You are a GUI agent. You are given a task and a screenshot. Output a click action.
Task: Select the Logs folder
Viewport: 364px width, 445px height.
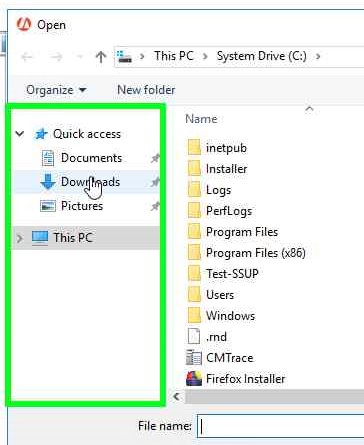pyautogui.click(x=218, y=190)
